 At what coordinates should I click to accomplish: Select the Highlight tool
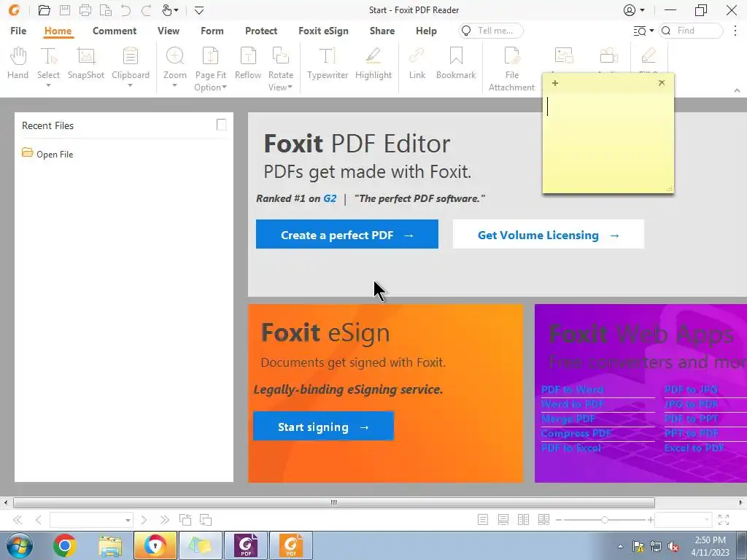373,63
